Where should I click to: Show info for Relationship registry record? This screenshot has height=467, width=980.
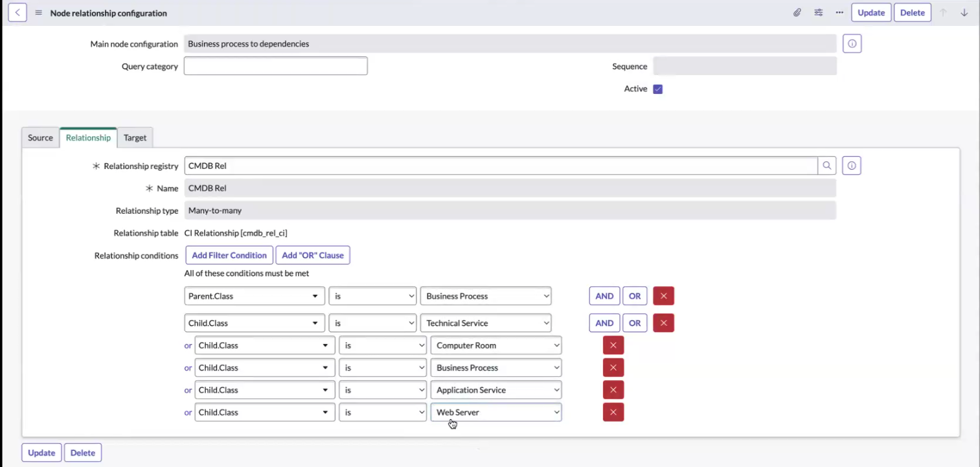click(852, 166)
